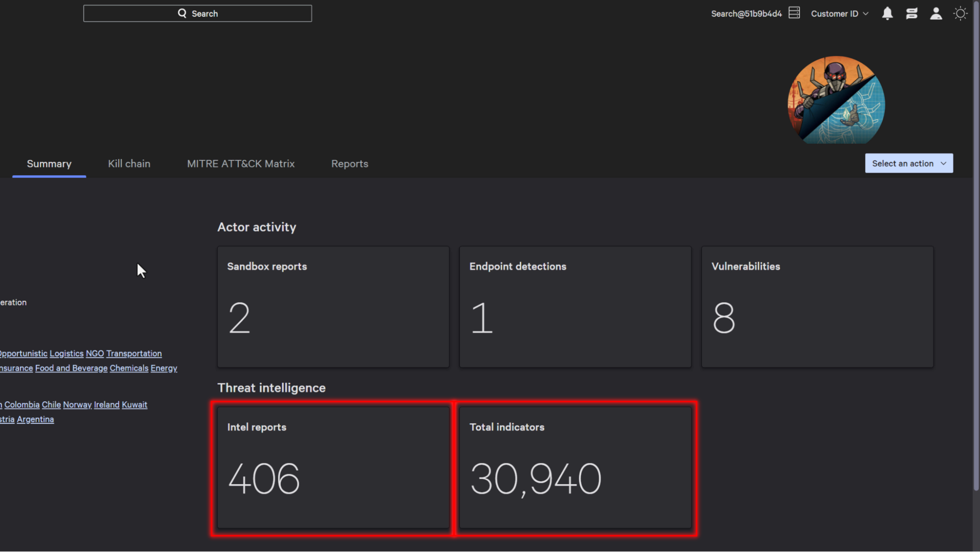Switch to the Kill chain tab

pos(129,164)
